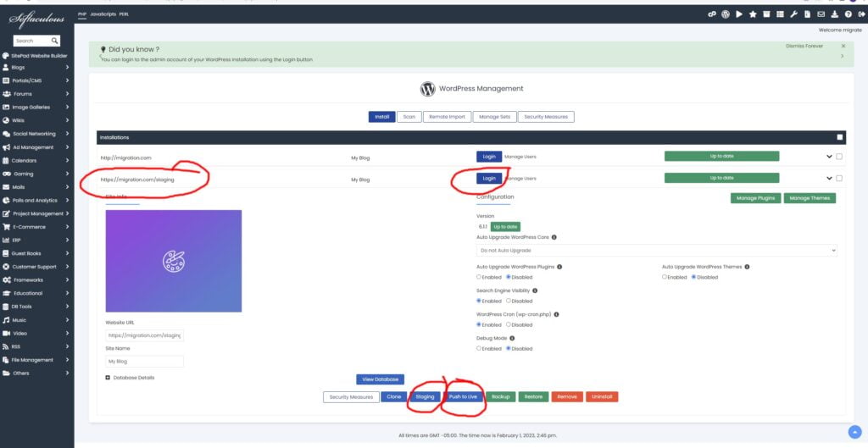This screenshot has height=448, width=868.
Task: Click the Forums people icon in sidebar
Action: (x=6, y=94)
